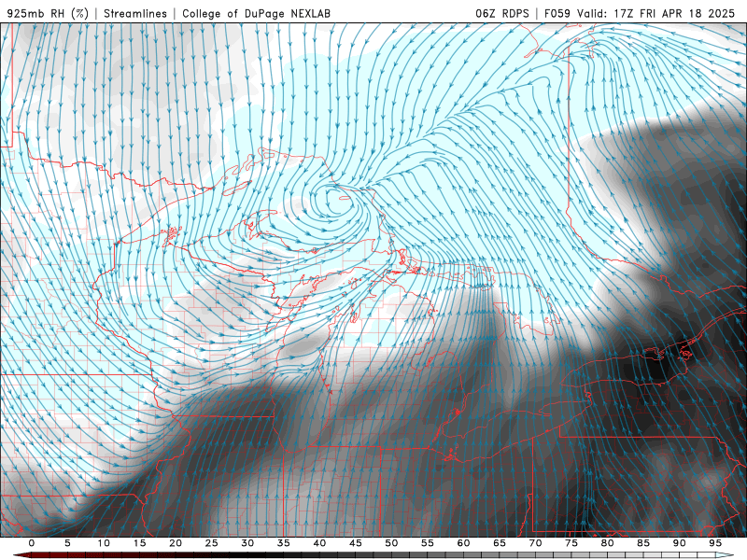
Task: Click the colorbar tick label "90"
Action: click(x=680, y=543)
